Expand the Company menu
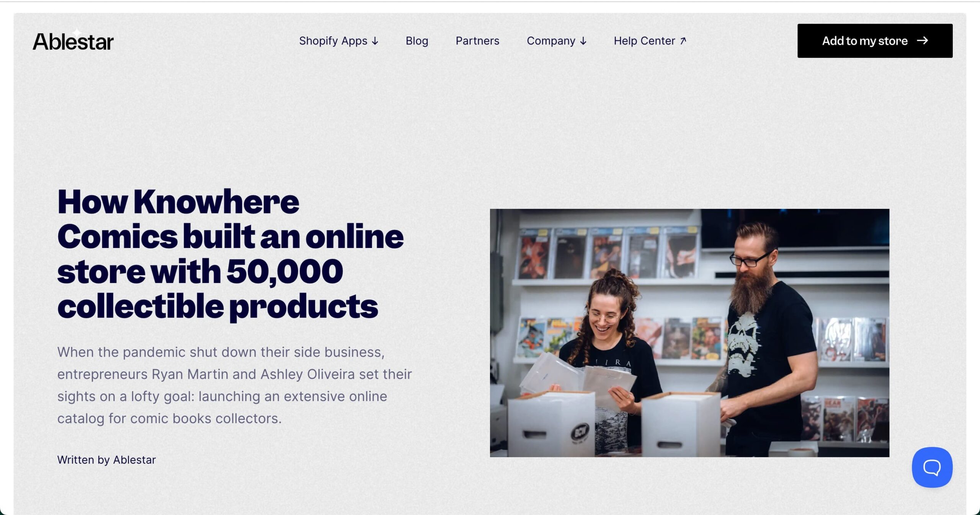Viewport: 980px width, 515px height. tap(557, 41)
